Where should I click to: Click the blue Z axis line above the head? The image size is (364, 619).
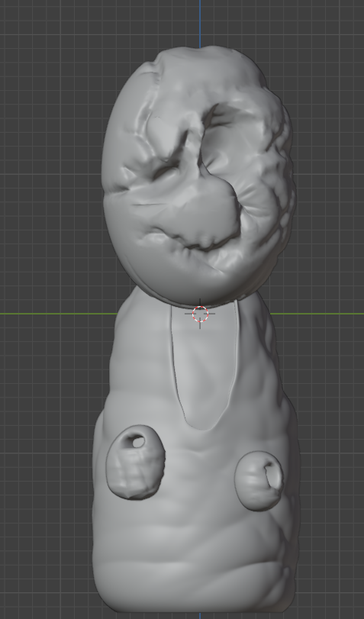point(200,23)
